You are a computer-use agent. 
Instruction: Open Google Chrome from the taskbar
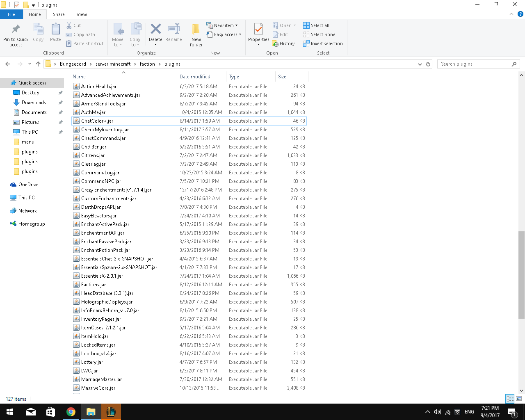tap(71, 411)
